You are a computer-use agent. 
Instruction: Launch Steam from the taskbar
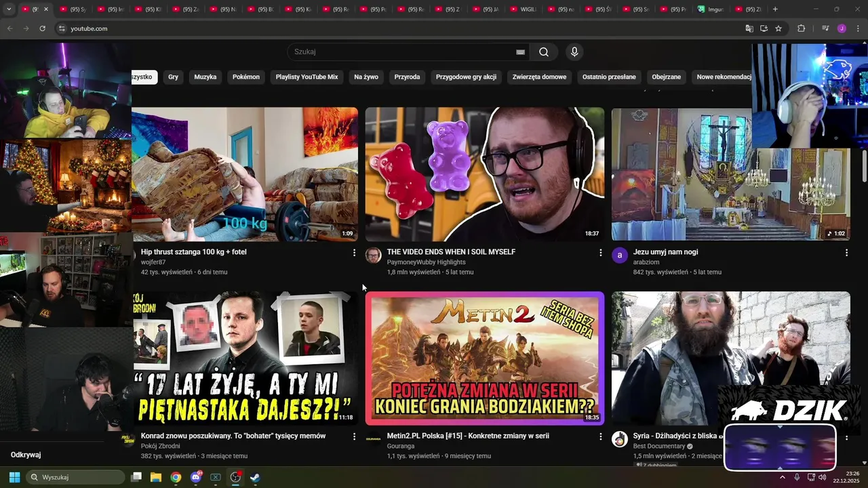point(255,477)
